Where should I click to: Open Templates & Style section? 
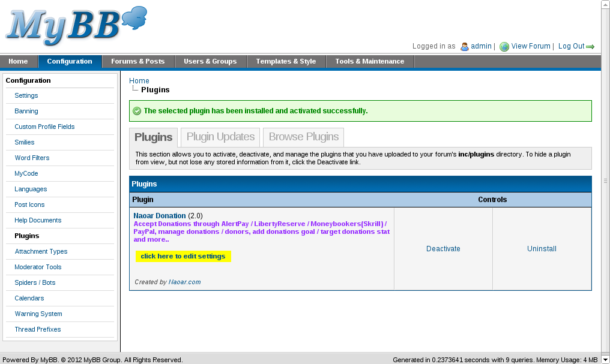(286, 61)
